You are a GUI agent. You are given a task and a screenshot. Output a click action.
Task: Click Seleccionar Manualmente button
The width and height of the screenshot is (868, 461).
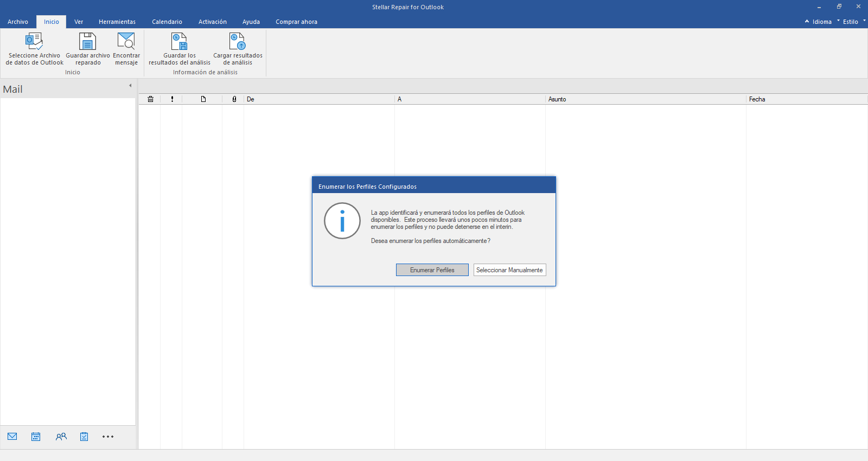(x=509, y=270)
